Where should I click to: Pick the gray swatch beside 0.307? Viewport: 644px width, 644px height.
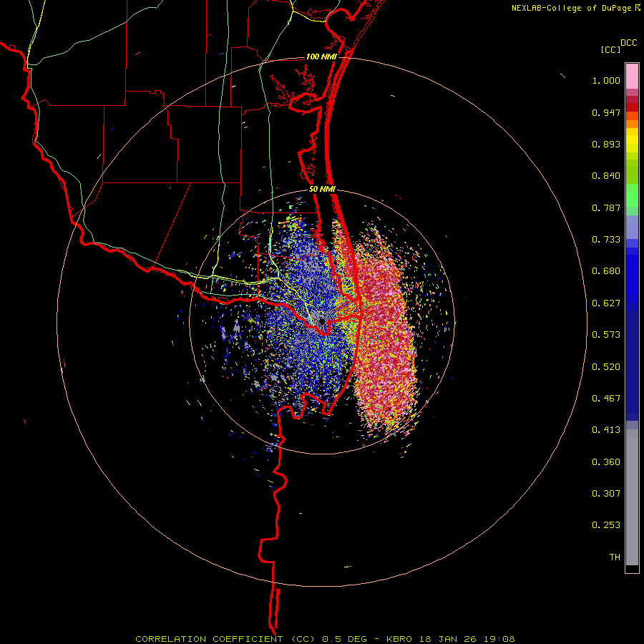(x=632, y=497)
